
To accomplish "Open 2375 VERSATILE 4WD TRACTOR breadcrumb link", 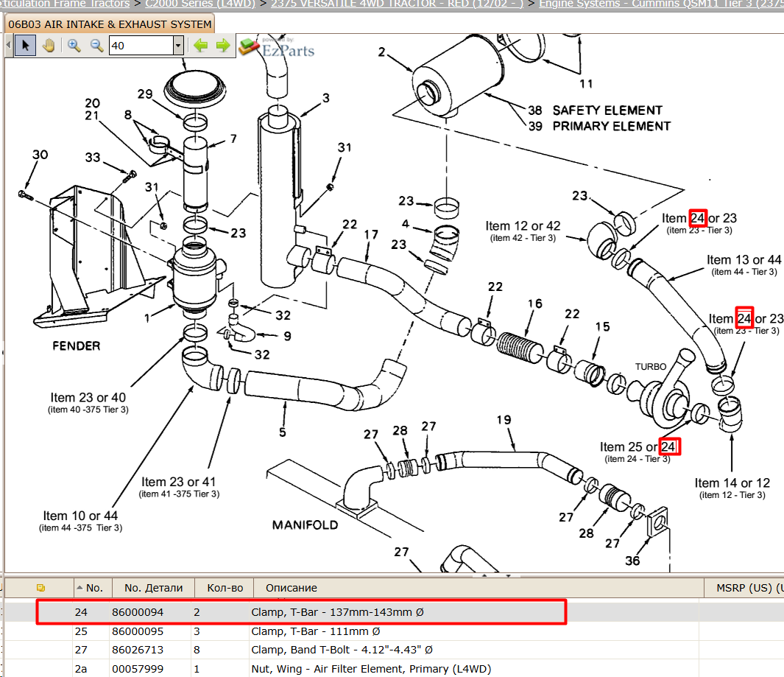I will click(397, 4).
